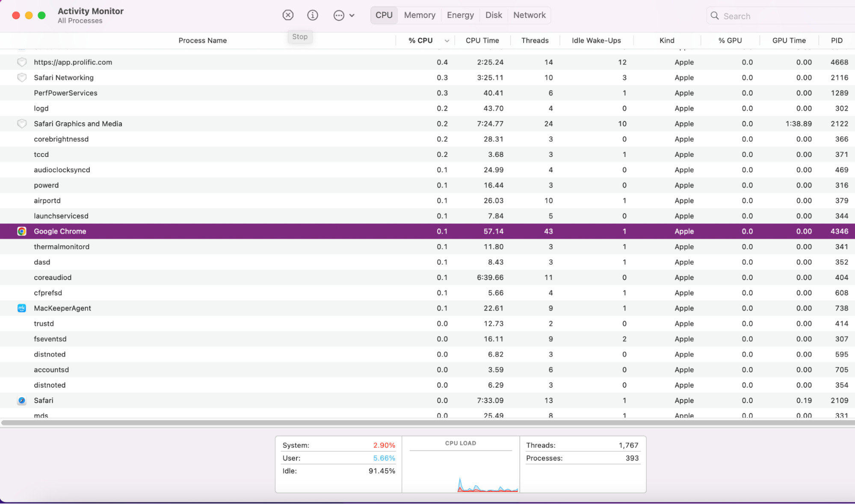Select the https://app.prolific.com process
Screen dimensions: 855x504
[x=427, y=62]
